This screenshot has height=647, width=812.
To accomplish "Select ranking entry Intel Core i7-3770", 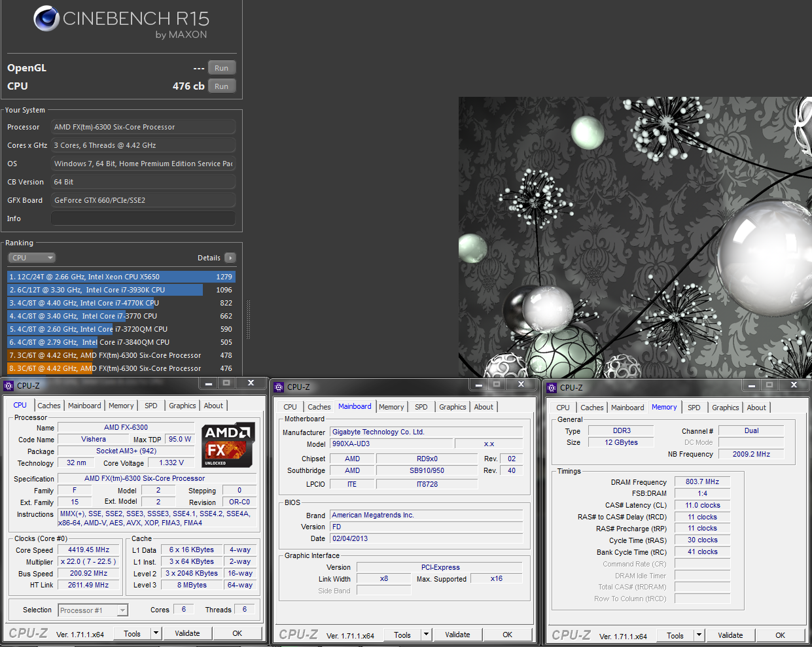I will 121,316.
